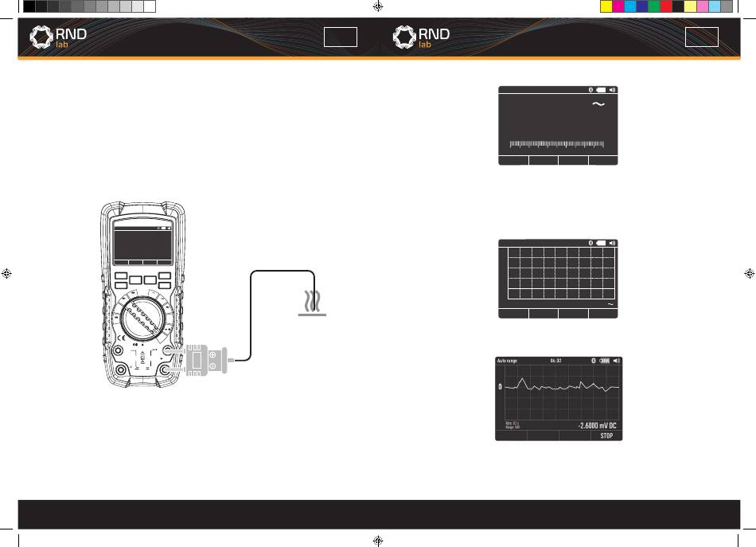This screenshot has height=547, width=756.
Task: Click the battery icon on the AC measurement display
Action: [601, 90]
